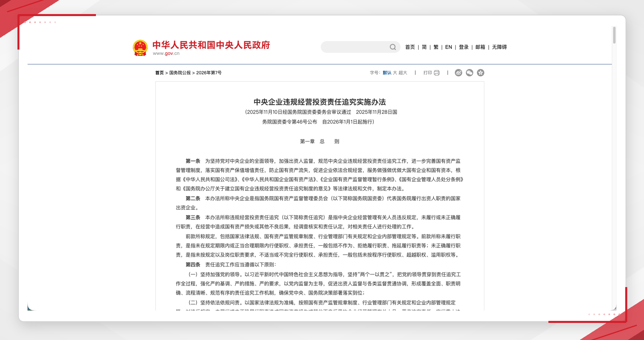Viewport: 644px width, 340px height.
Task: Share page via Weibo icon
Action: 459,73
